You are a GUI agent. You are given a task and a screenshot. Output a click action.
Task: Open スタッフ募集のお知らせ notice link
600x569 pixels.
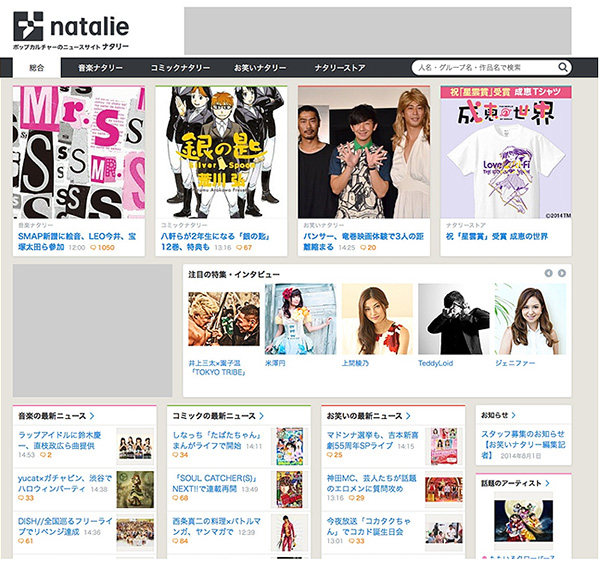pyautogui.click(x=523, y=444)
